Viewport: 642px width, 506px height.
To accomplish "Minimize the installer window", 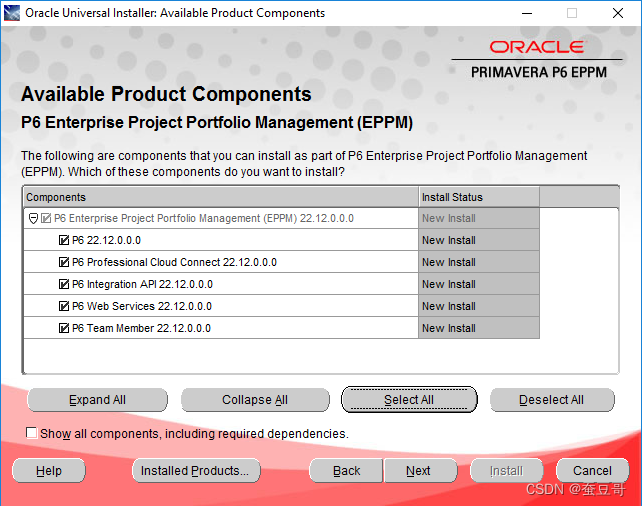I will click(527, 13).
